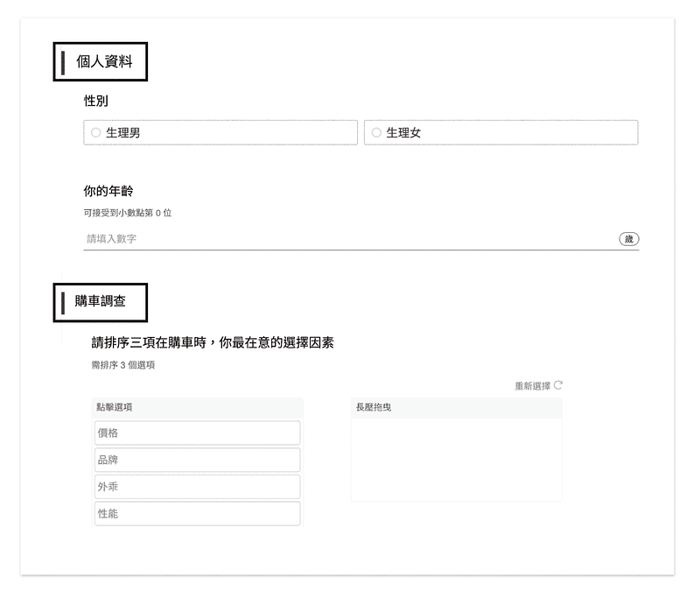700x605 pixels.
Task: Select the 生理男 radio button
Action: [x=95, y=133]
